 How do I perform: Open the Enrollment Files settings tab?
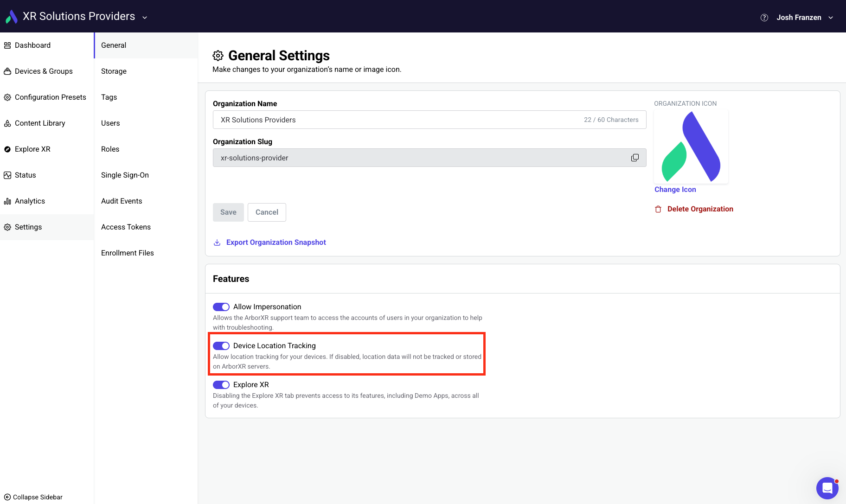[146, 253]
